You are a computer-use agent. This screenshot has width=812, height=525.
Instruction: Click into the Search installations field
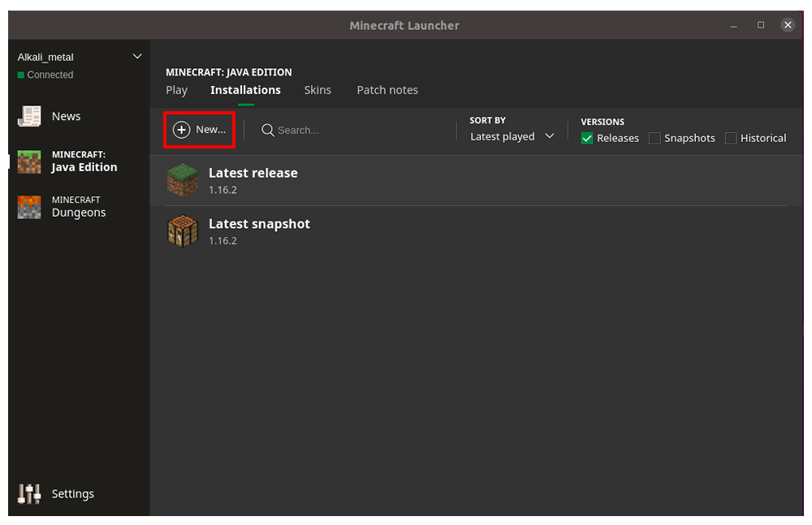click(352, 131)
